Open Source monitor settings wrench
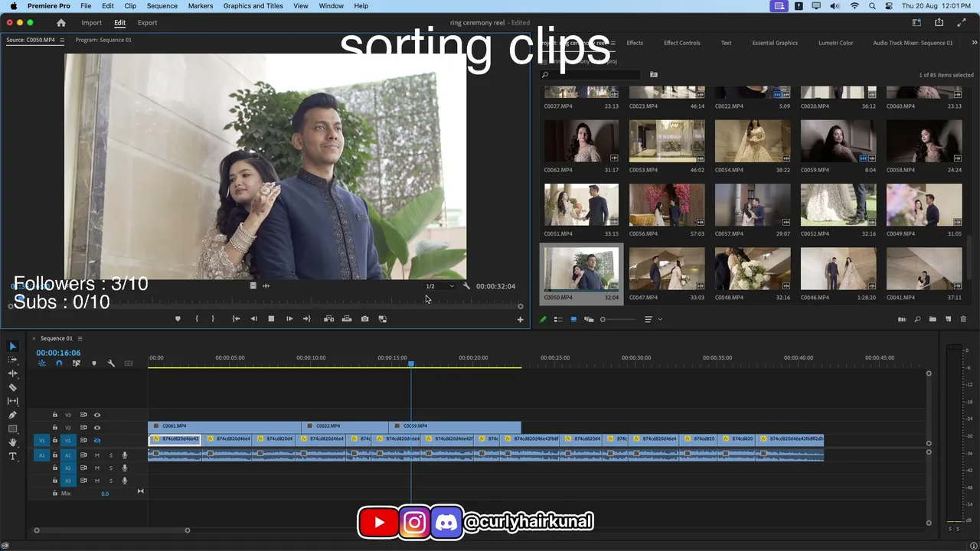This screenshot has height=551, width=980. pyautogui.click(x=466, y=286)
